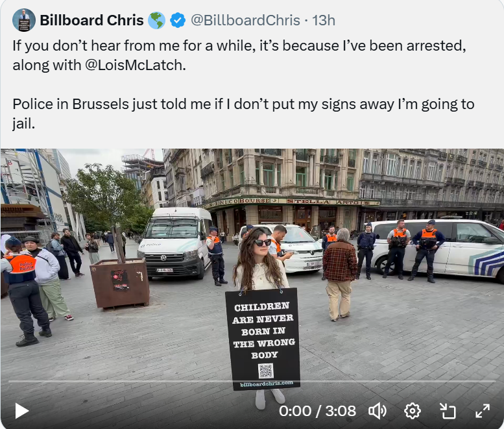
Task: Click the woman's protest sign in video
Action: (263, 339)
